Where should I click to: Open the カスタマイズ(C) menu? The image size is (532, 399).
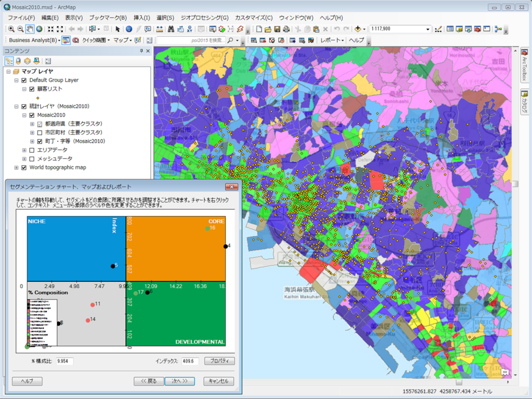tap(254, 18)
